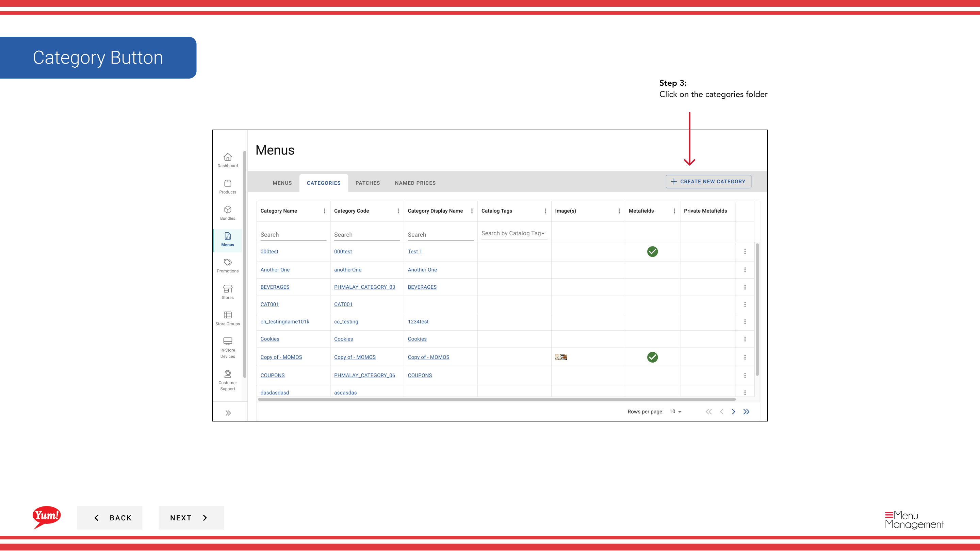
Task: Click the table vertical scrollbar
Action: (757, 310)
